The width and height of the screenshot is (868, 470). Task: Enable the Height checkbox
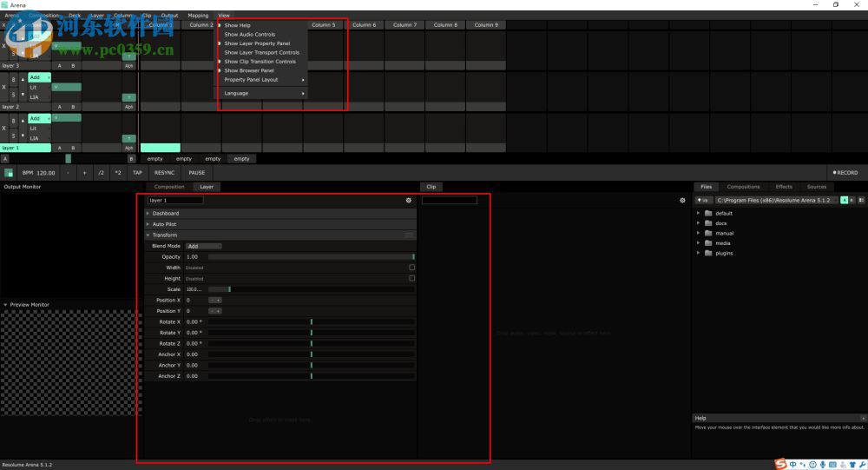click(x=411, y=278)
